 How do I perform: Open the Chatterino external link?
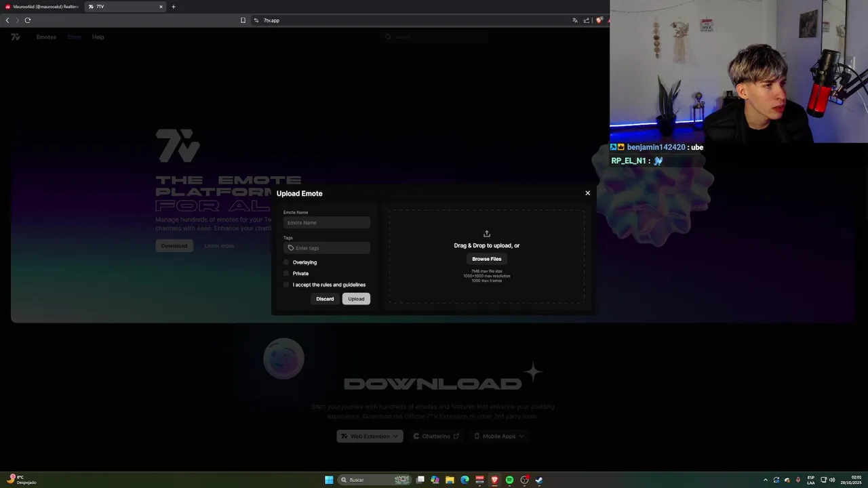pyautogui.click(x=436, y=436)
